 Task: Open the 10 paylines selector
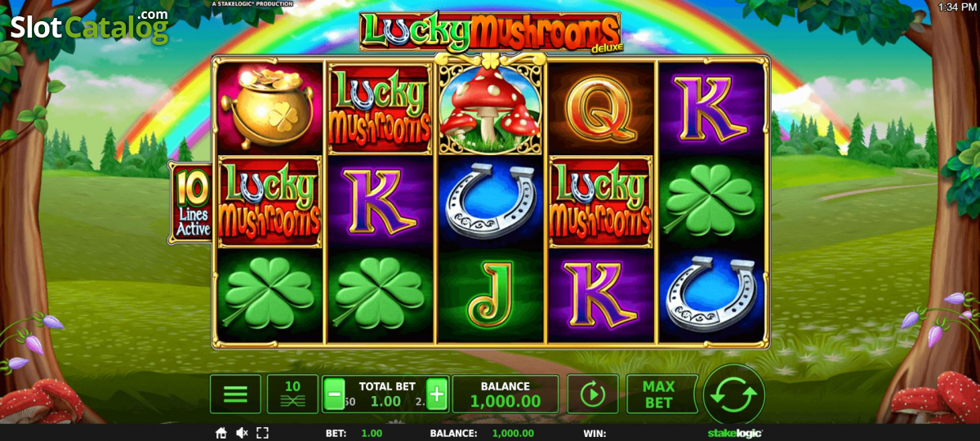click(292, 394)
